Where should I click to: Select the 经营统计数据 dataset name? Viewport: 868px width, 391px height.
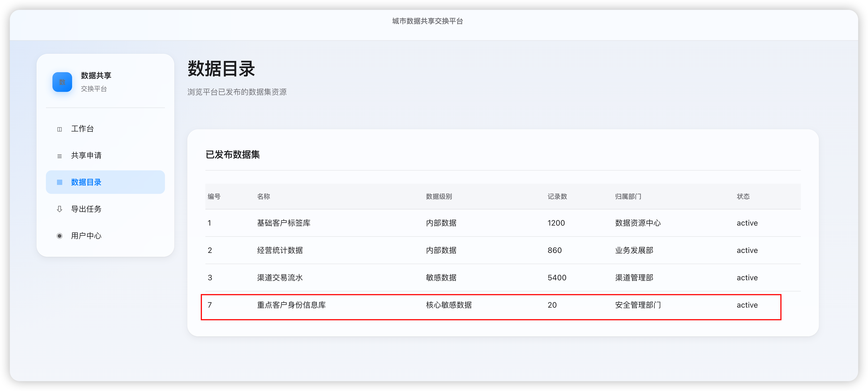[x=280, y=250]
